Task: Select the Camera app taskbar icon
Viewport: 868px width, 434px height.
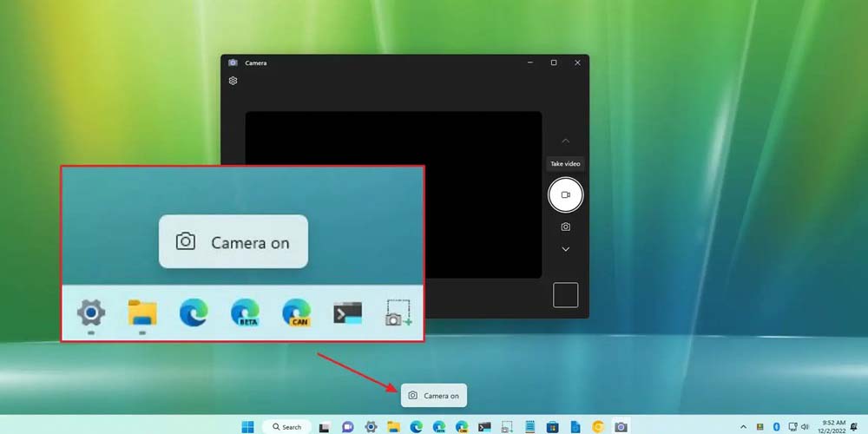Action: [621, 426]
